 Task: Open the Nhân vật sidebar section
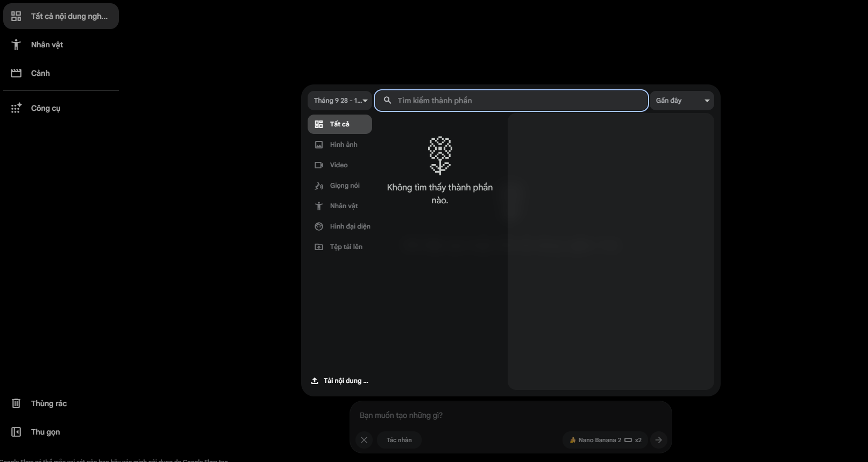pyautogui.click(x=61, y=45)
